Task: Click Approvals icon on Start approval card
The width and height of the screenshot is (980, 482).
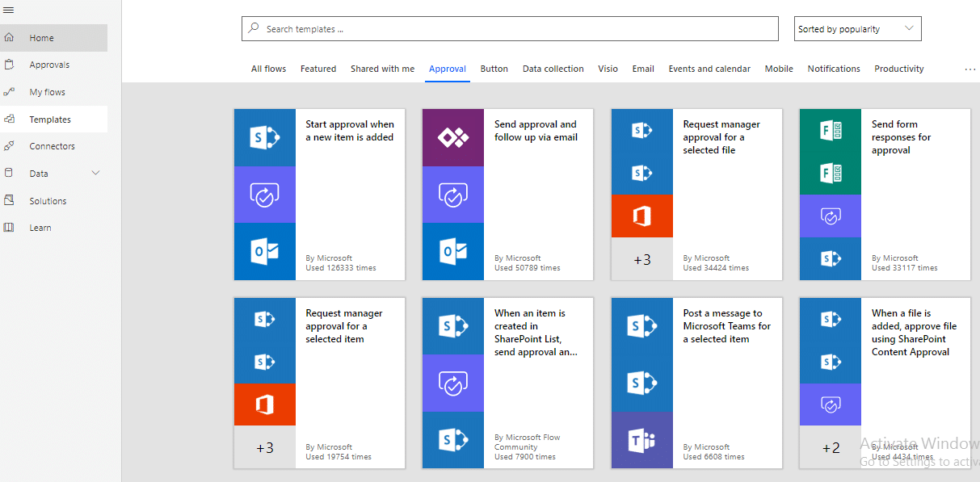Action: [265, 195]
